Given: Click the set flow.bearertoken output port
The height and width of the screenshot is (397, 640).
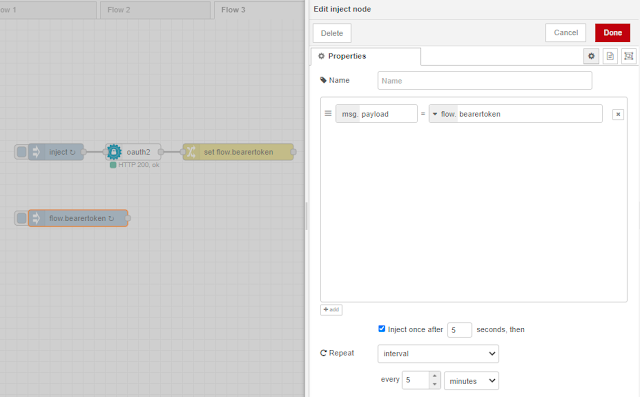Looking at the screenshot, I should tap(293, 152).
